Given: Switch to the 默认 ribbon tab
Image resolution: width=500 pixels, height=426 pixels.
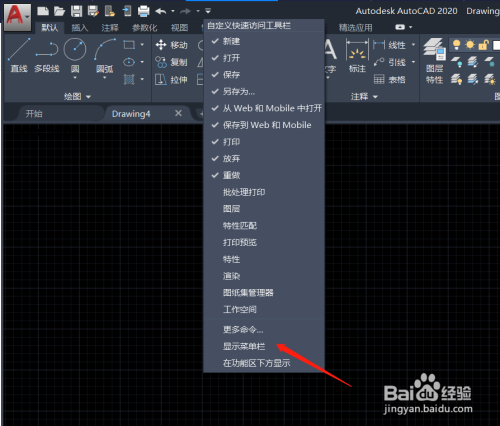Looking at the screenshot, I should 50,28.
